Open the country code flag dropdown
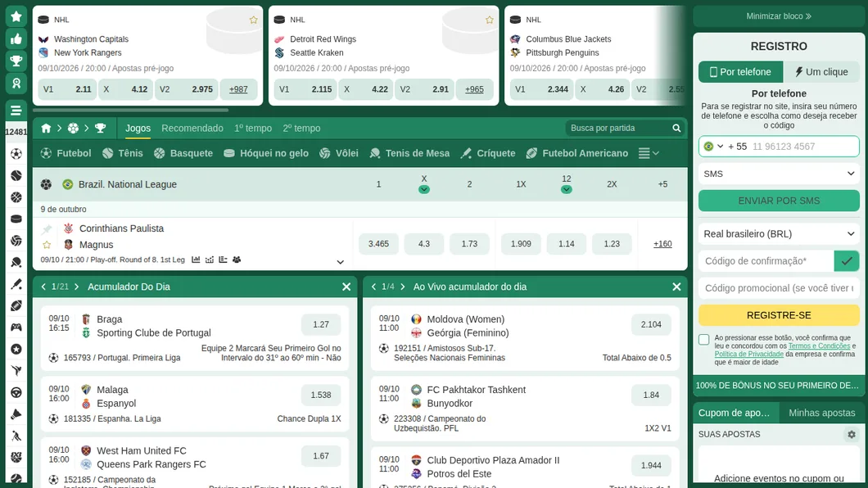The width and height of the screenshot is (868, 488). (x=713, y=147)
